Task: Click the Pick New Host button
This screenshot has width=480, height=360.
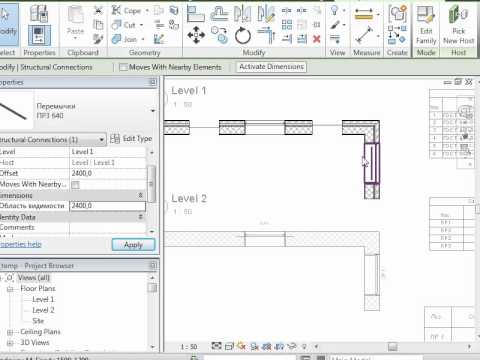Action: [x=459, y=25]
